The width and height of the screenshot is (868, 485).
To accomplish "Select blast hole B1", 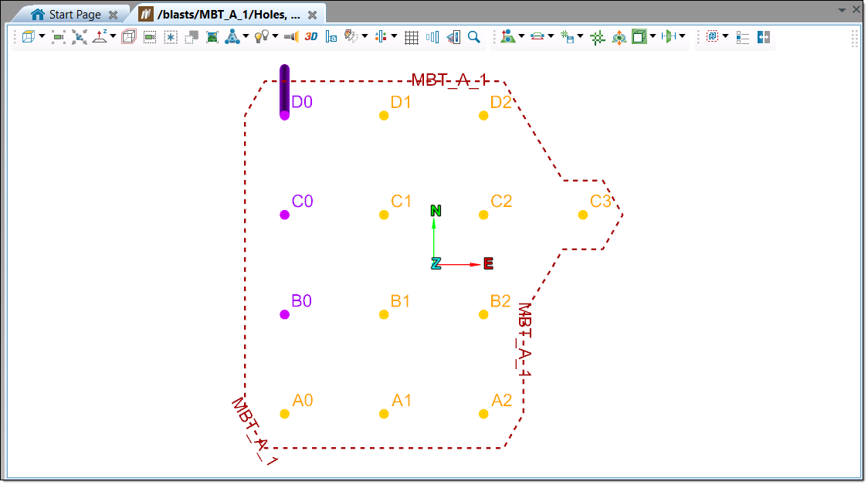I will (x=384, y=314).
